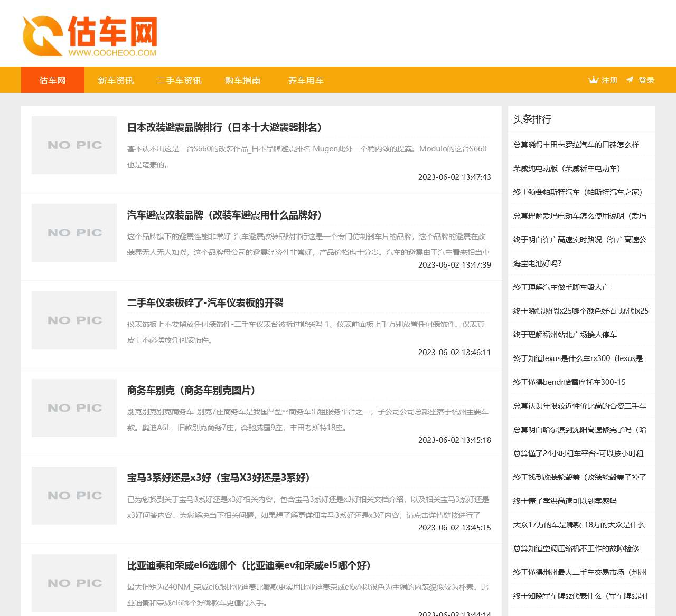Click timestamp 2023-06-02 13:45:18
676x616 pixels.
pos(455,440)
